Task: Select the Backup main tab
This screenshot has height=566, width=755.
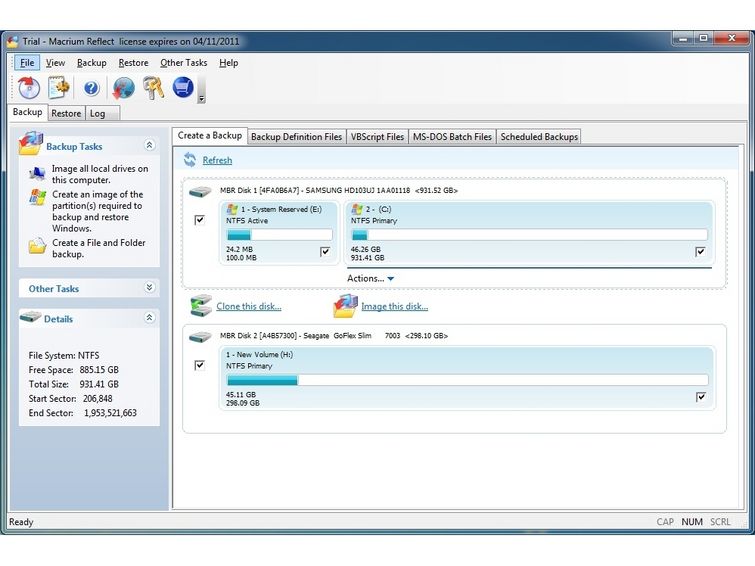Action: pos(27,112)
